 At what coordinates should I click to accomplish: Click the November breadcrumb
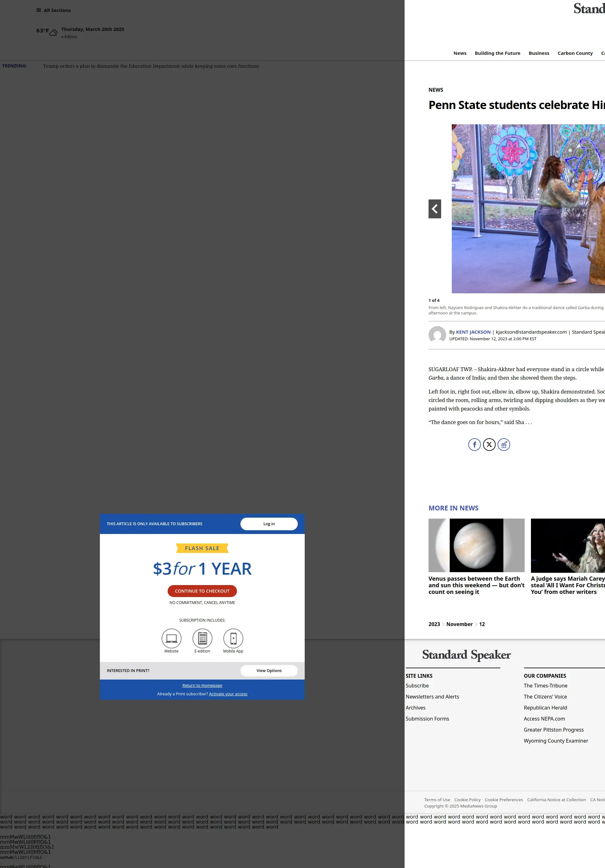pos(459,624)
